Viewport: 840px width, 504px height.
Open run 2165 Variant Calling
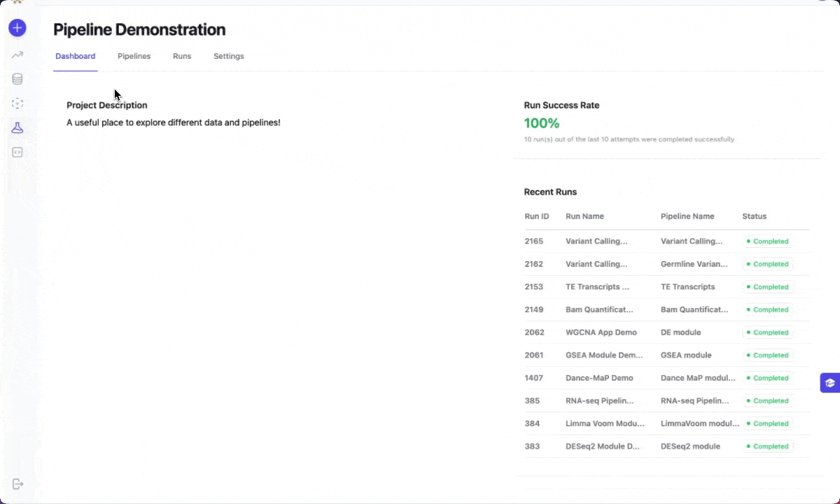click(596, 241)
